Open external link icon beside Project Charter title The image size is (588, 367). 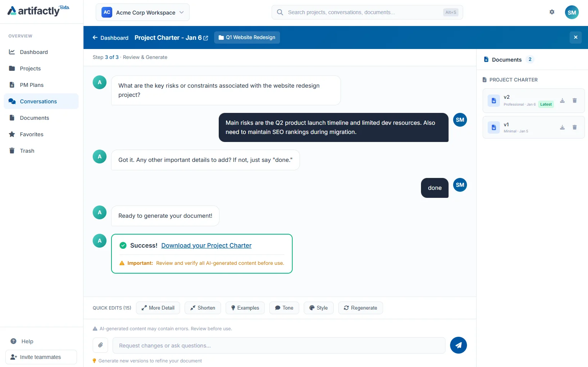[206, 38]
